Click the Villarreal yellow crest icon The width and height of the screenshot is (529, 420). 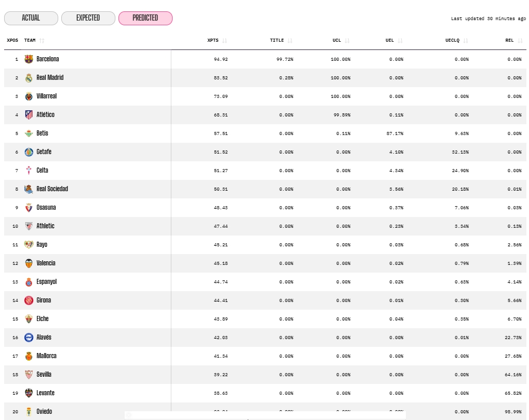click(x=29, y=96)
